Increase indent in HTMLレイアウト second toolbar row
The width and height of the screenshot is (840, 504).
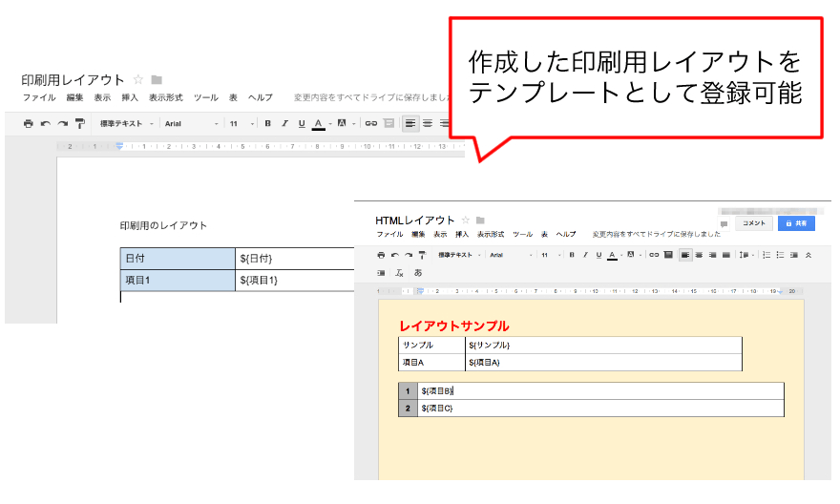(x=381, y=273)
